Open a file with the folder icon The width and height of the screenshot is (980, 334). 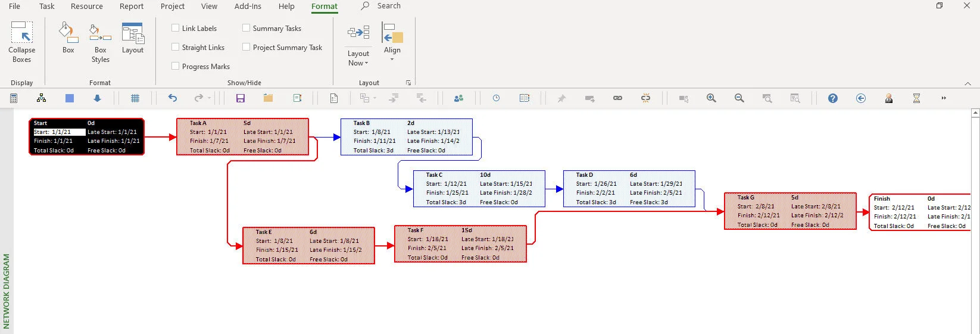(x=269, y=98)
